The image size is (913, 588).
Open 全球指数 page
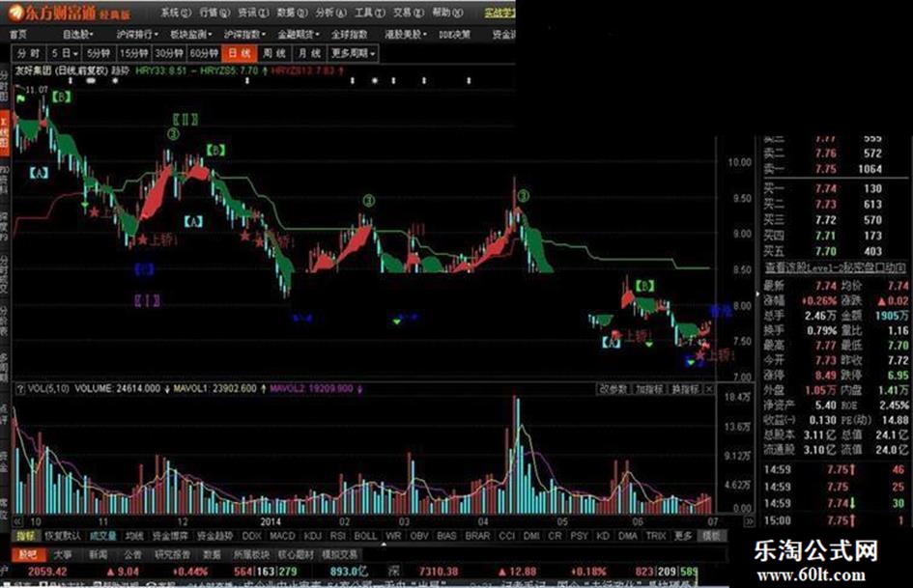click(x=350, y=35)
